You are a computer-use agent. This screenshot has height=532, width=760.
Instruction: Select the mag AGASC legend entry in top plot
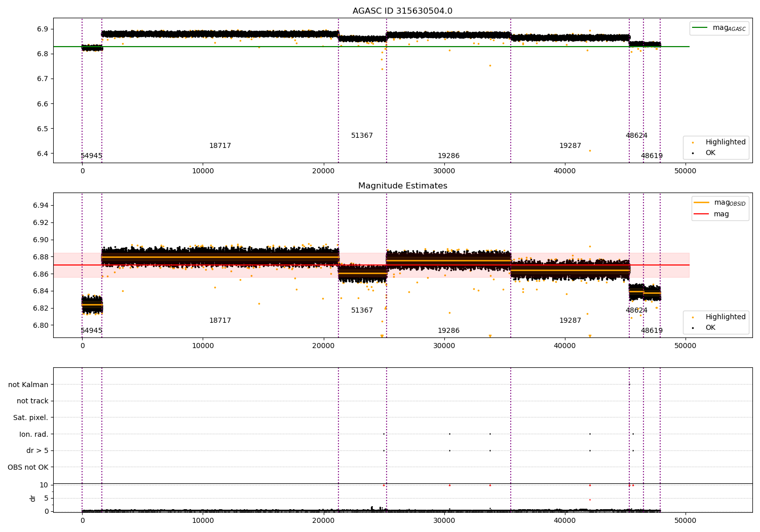pos(719,28)
